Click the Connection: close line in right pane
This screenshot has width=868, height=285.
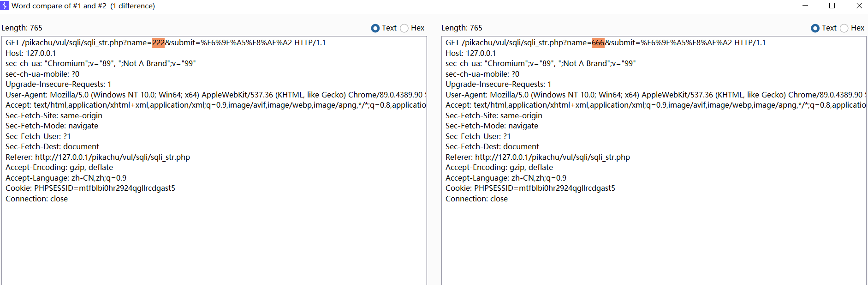pos(476,199)
